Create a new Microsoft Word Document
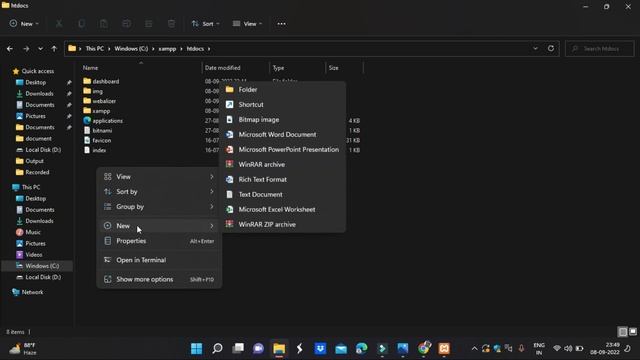 pyautogui.click(x=283, y=134)
